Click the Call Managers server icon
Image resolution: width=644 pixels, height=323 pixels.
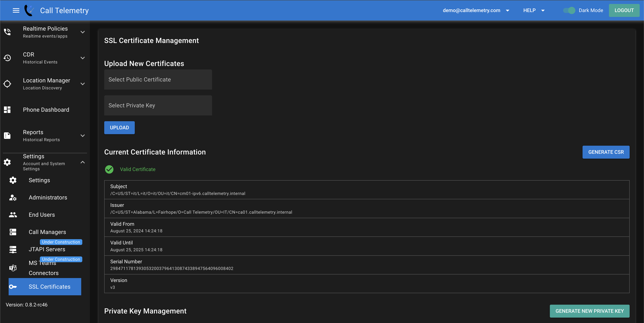(x=13, y=232)
